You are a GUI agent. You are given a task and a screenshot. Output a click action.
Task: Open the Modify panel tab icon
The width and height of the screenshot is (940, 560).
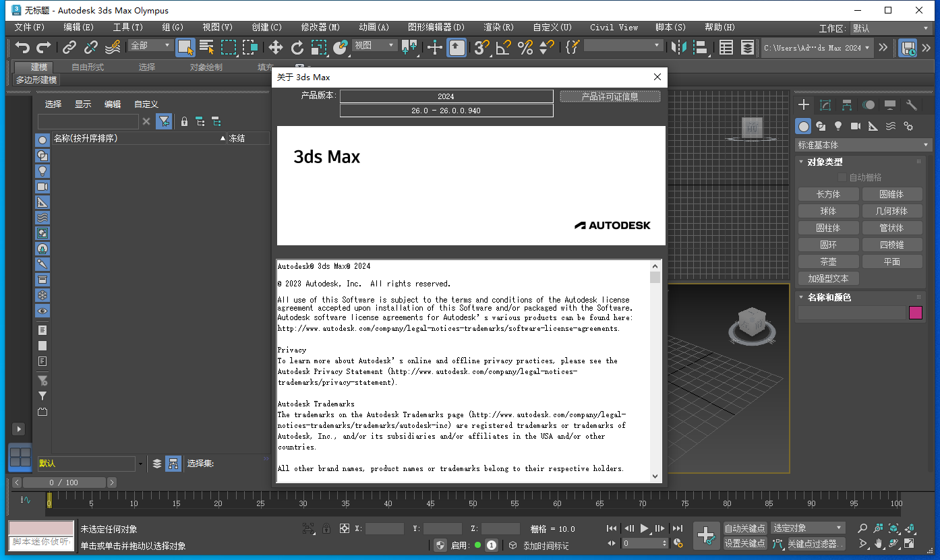pyautogui.click(x=825, y=105)
